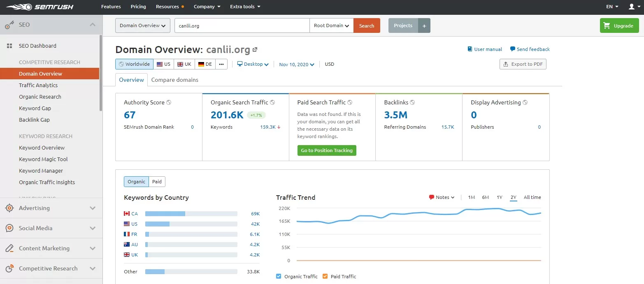Open canlii.org external link icon
644x284 pixels.
(255, 50)
